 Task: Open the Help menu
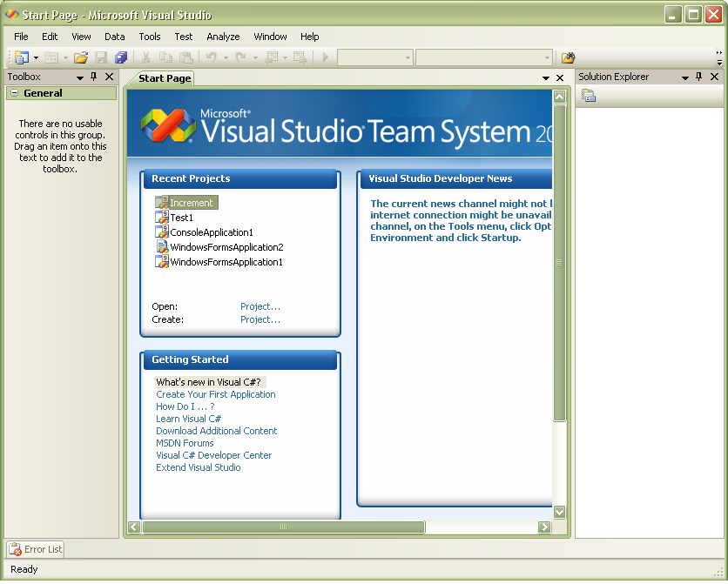pos(310,37)
